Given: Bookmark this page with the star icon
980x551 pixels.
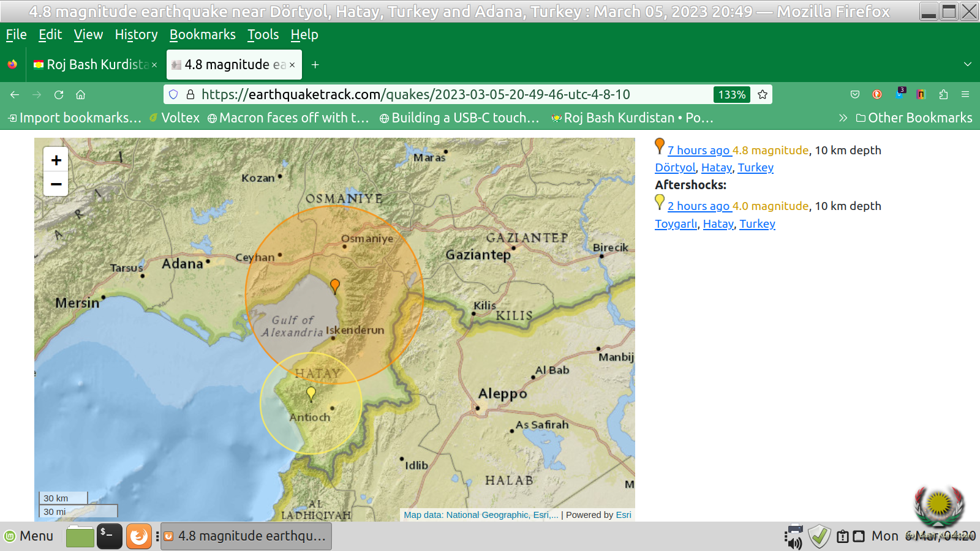Looking at the screenshot, I should coord(763,94).
